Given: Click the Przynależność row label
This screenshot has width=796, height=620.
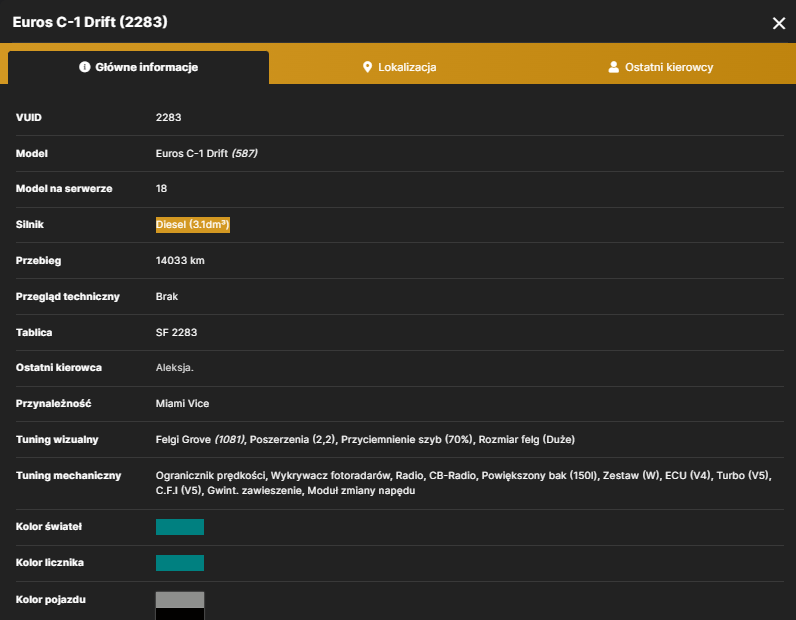Looking at the screenshot, I should tap(53, 404).
